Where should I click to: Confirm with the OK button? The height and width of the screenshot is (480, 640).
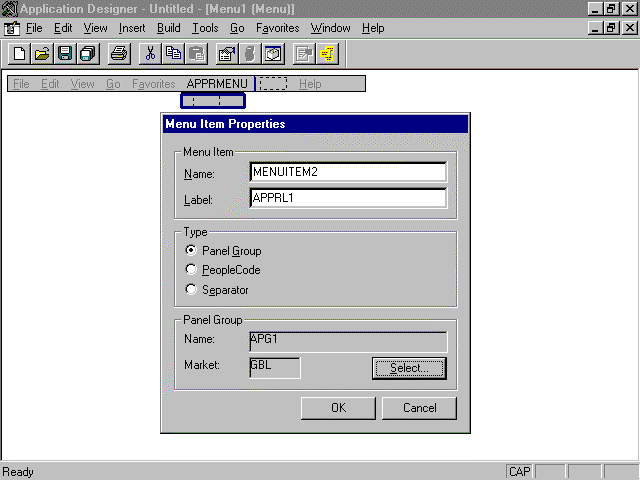[338, 408]
